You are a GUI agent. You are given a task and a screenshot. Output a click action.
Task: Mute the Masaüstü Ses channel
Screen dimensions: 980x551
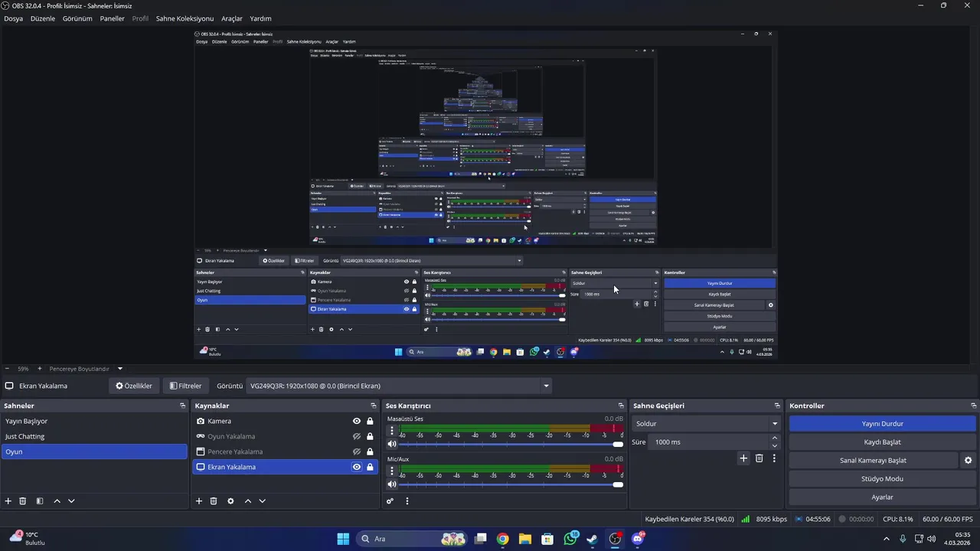click(x=392, y=444)
